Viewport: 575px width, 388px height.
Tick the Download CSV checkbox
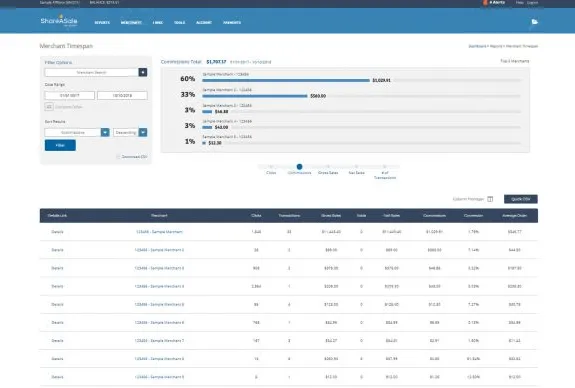(x=118, y=157)
